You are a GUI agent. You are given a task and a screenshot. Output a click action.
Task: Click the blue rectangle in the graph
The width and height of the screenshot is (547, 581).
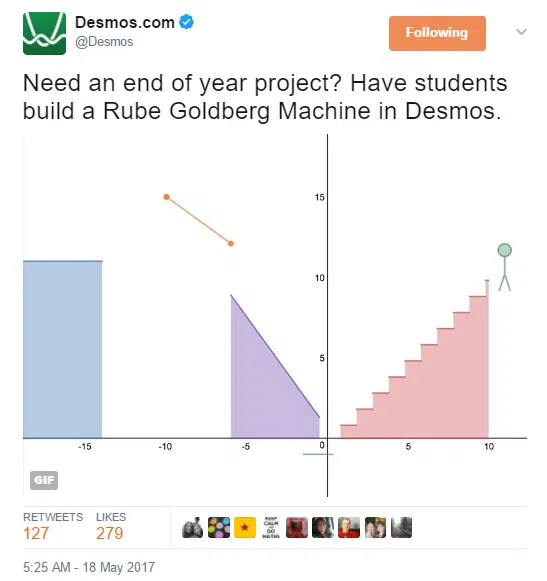click(x=63, y=349)
